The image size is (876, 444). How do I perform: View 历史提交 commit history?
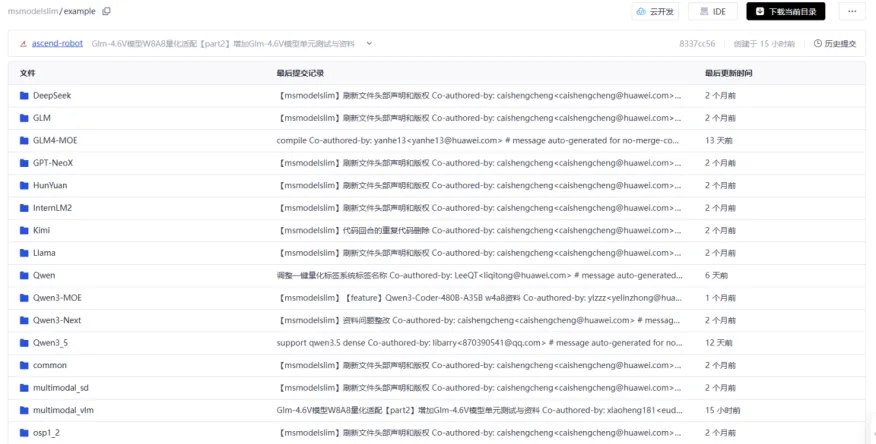tap(835, 44)
